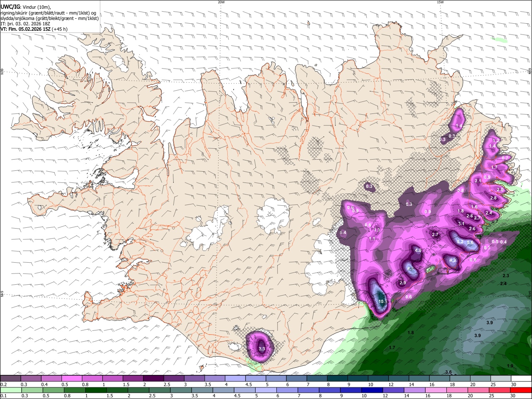Click the 2.0 value on the east coast
This screenshot has height=399, width=532.
[x=500, y=190]
